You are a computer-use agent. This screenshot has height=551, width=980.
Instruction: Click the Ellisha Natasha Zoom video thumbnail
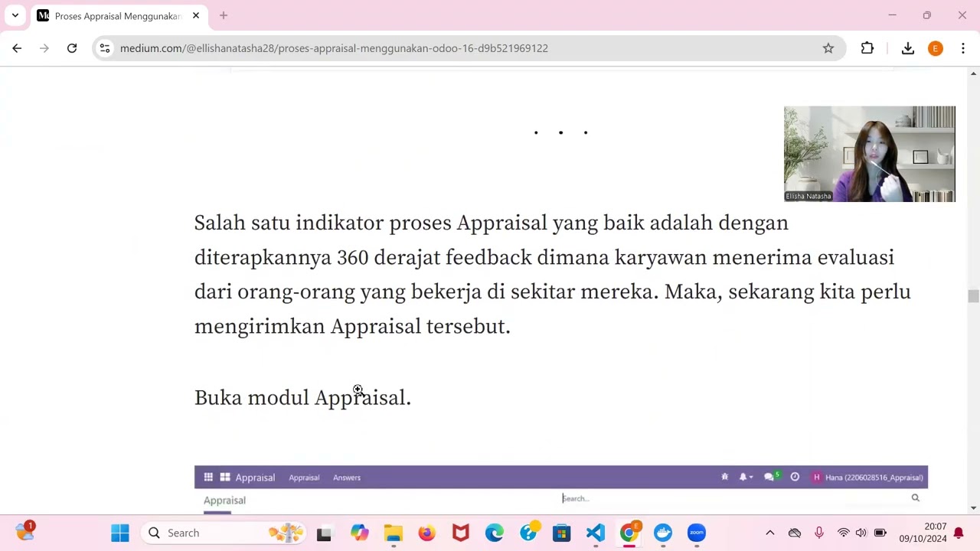870,154
